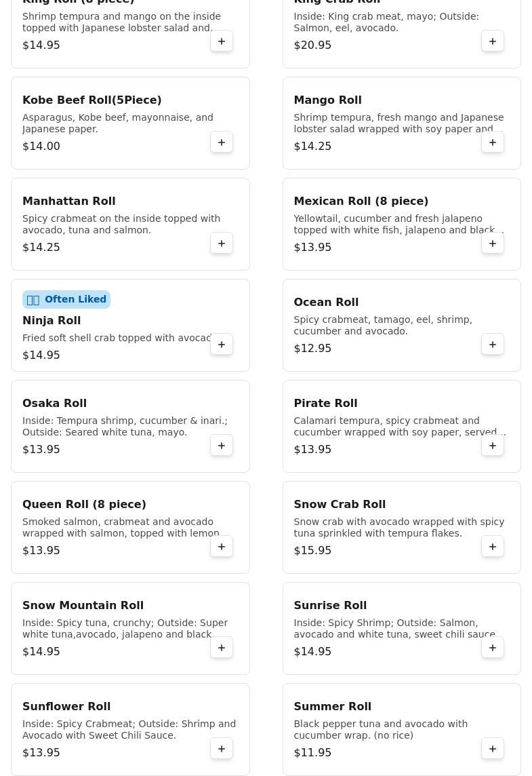
Task: Open Summer Roll item title
Action: point(332,706)
